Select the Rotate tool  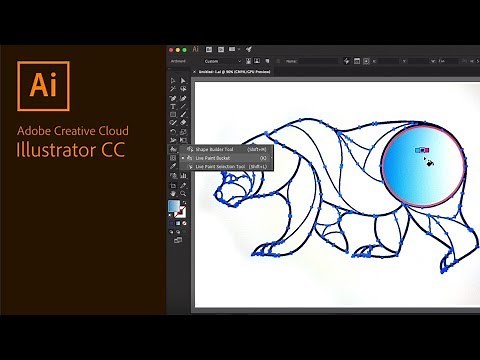click(173, 132)
